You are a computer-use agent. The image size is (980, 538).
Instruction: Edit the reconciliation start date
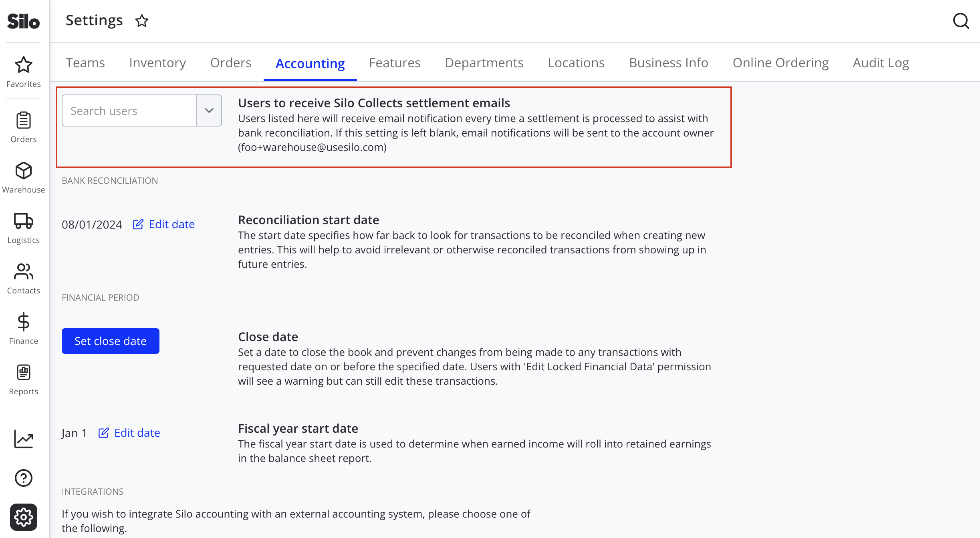[164, 224]
